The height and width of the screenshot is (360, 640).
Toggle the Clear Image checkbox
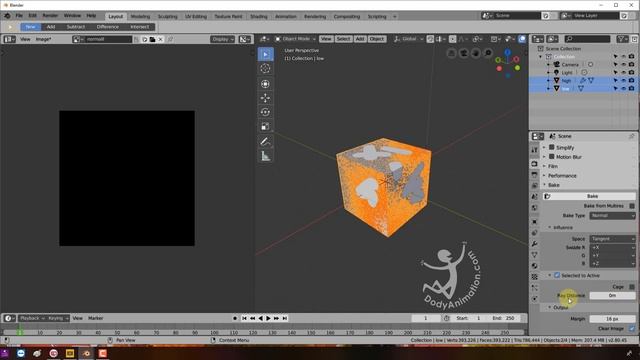click(x=632, y=329)
